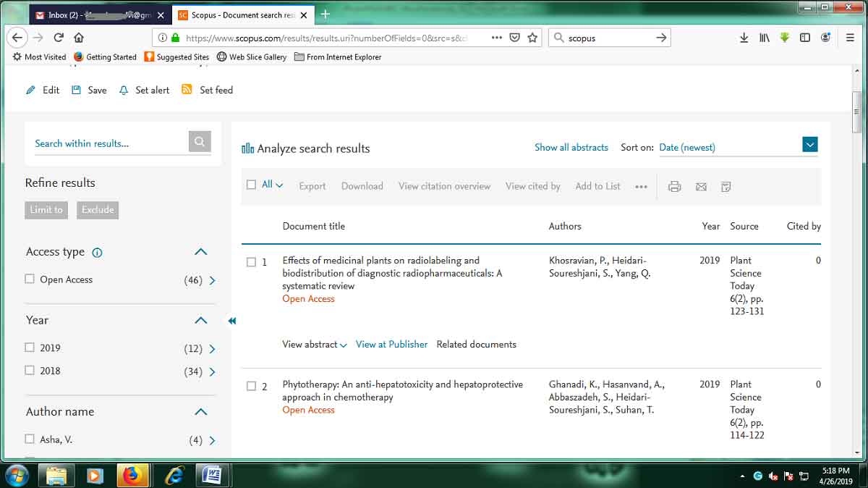Open the Sort on Date (newest) dropdown
The width and height of the screenshot is (868, 488).
pos(809,145)
